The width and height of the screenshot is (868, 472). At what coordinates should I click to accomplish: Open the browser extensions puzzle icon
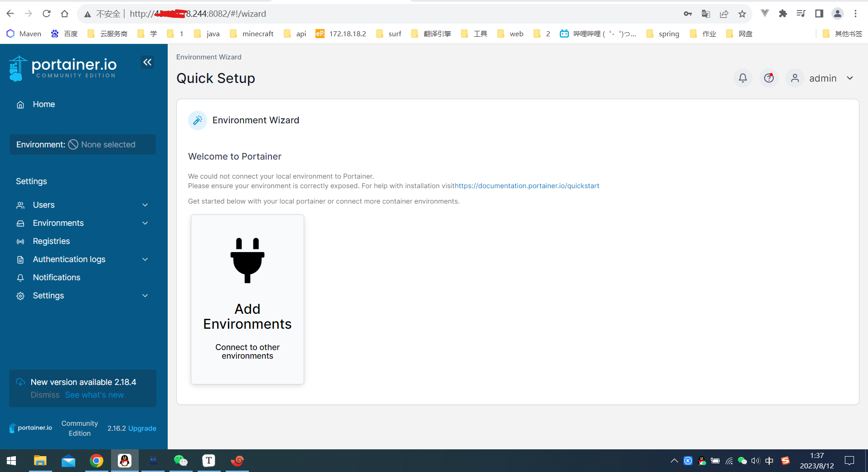click(783, 14)
